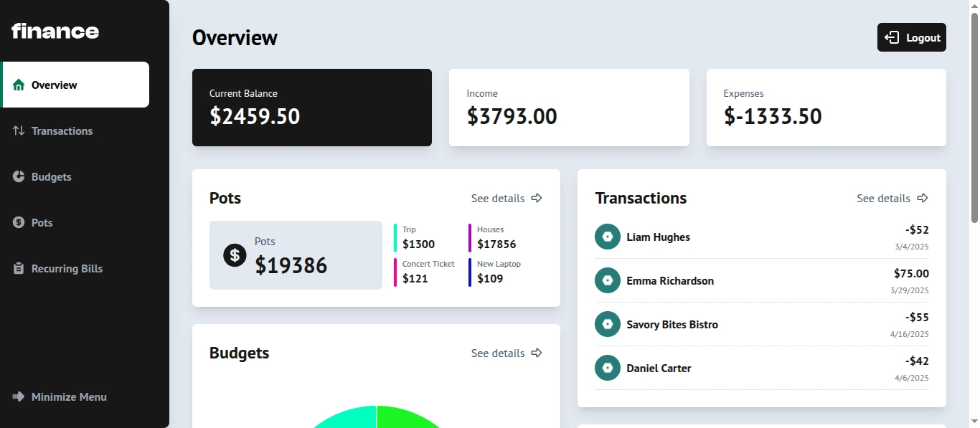
Task: Click the arrow icon beside Budgets See details
Action: coord(537,353)
